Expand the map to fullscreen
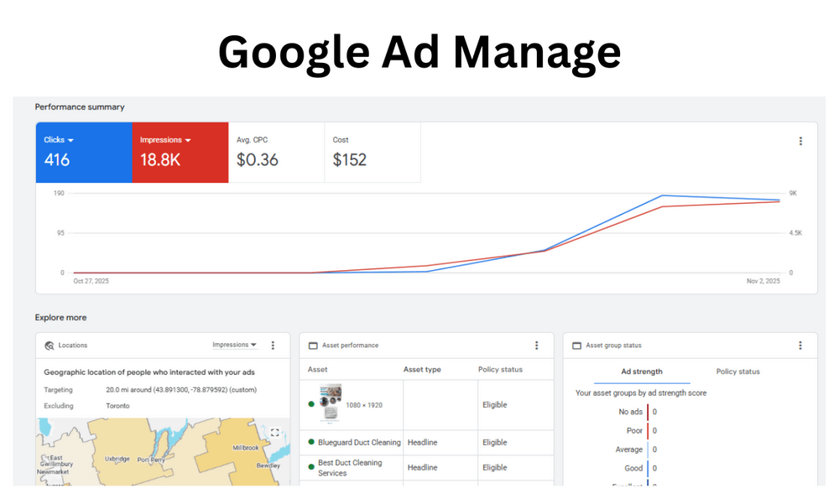 click(274, 433)
